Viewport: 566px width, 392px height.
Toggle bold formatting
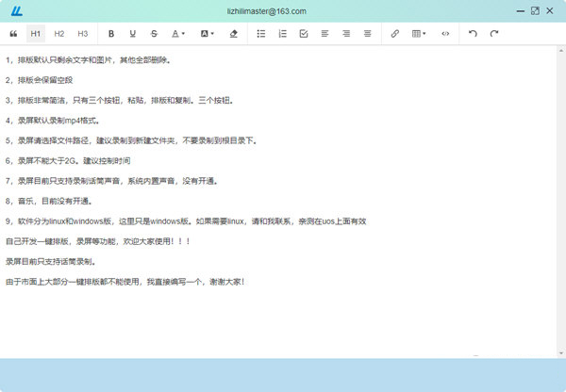click(110, 33)
